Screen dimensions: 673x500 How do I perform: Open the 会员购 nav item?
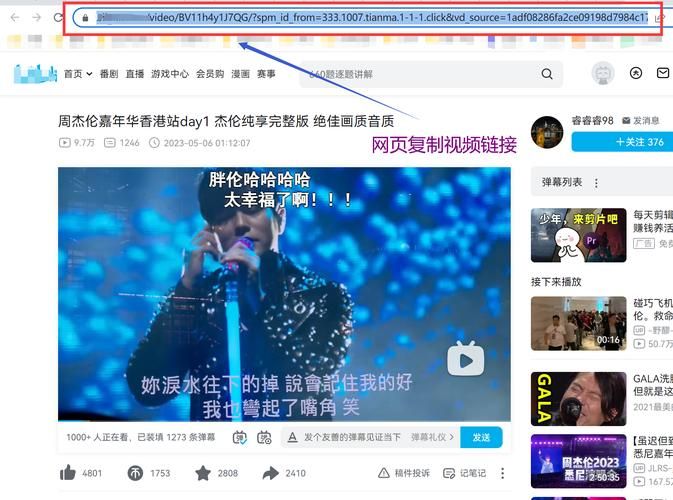210,74
